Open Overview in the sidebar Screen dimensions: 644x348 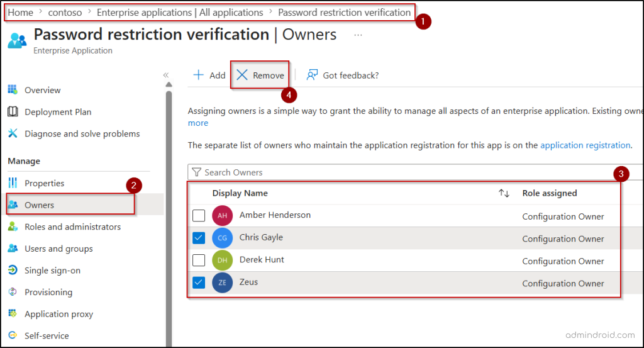point(42,90)
